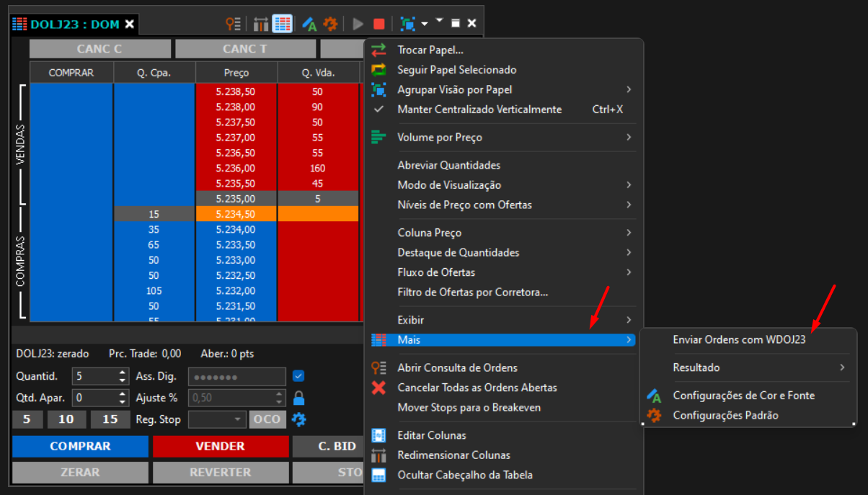Click the red VENDER button
Image resolution: width=868 pixels, height=495 pixels.
click(x=221, y=446)
